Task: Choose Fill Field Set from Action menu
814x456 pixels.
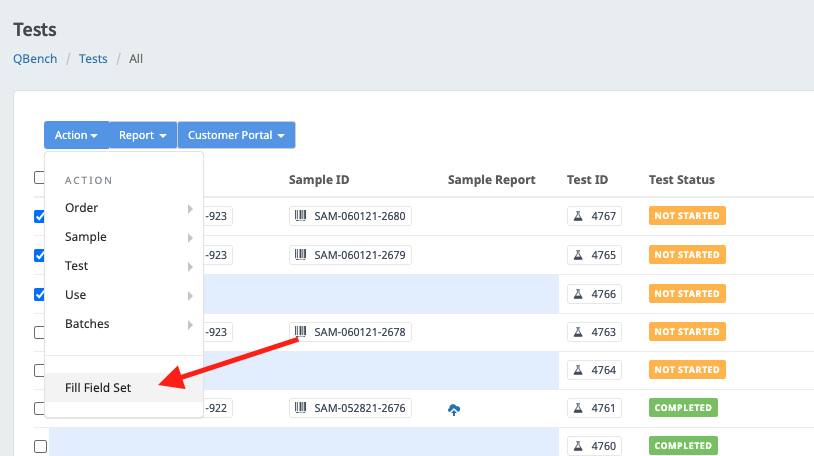Action: [x=98, y=387]
